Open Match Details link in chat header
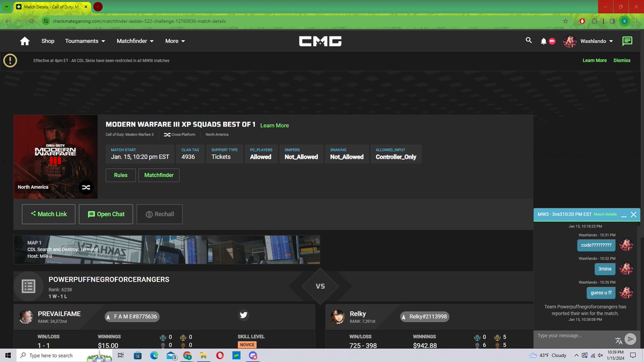Viewport: 644px width, 362px height. pos(605,215)
